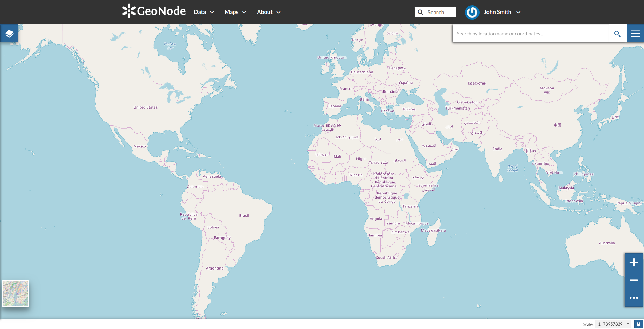Image resolution: width=644 pixels, height=329 pixels.
Task: Zoom in with the plus button
Action: 634,262
